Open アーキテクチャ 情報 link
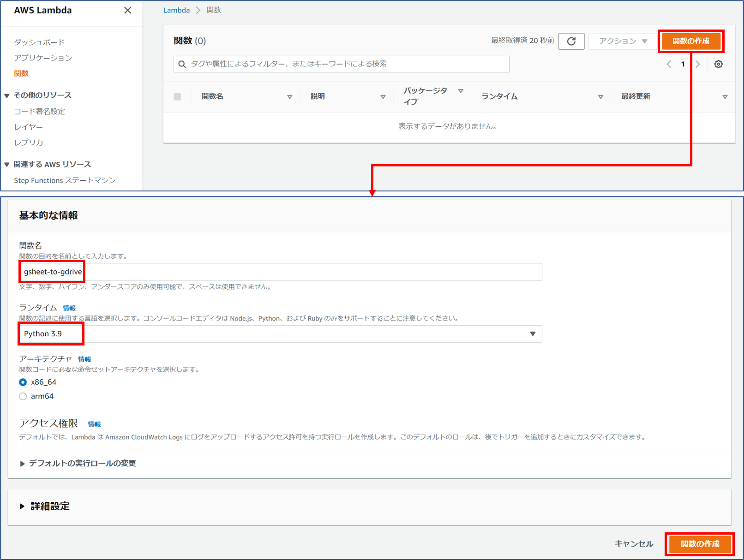This screenshot has width=744, height=560. pyautogui.click(x=84, y=359)
